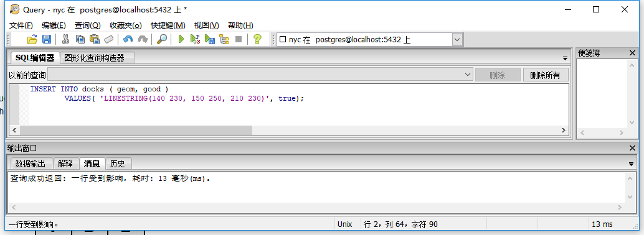Open the 快捷键(M) menu
The image size is (644, 235).
168,25
